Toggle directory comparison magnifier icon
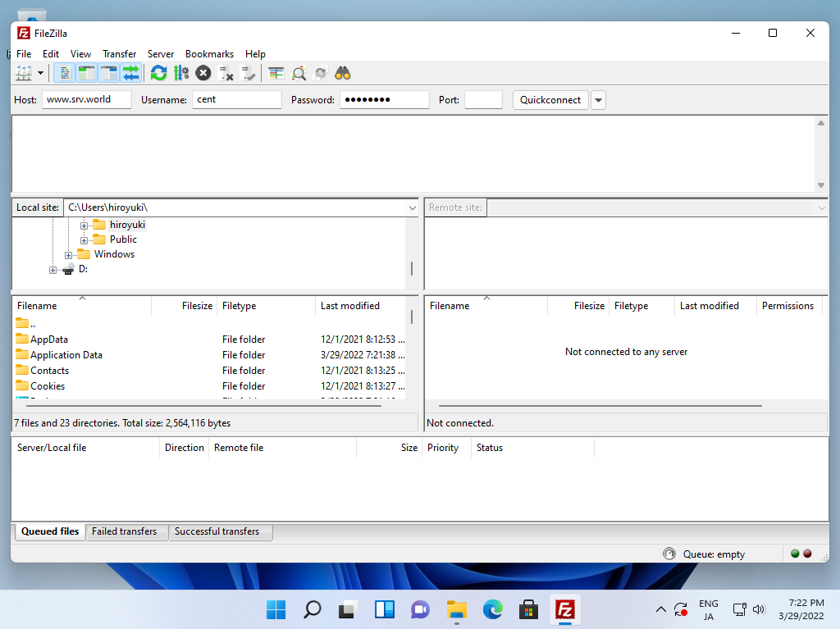The image size is (840, 629). click(299, 73)
